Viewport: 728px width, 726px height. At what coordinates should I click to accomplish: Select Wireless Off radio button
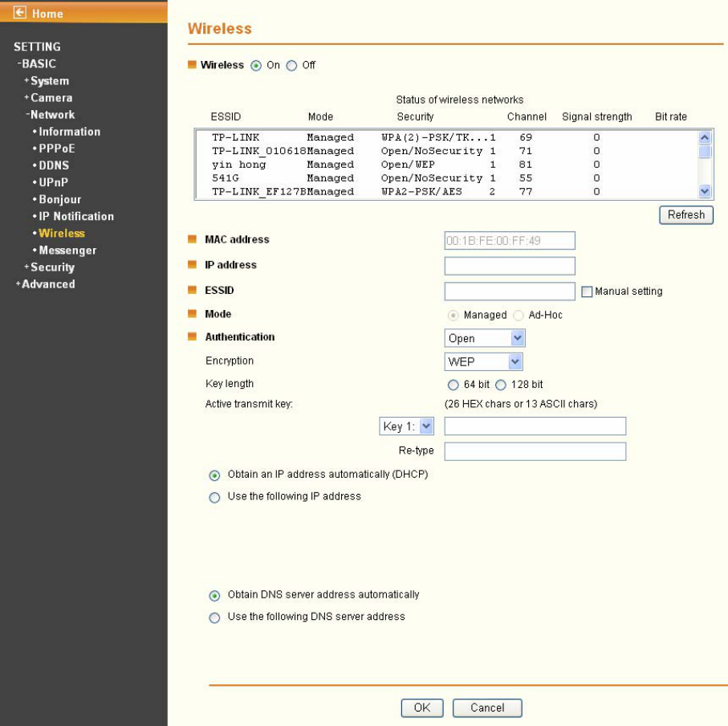tap(291, 66)
